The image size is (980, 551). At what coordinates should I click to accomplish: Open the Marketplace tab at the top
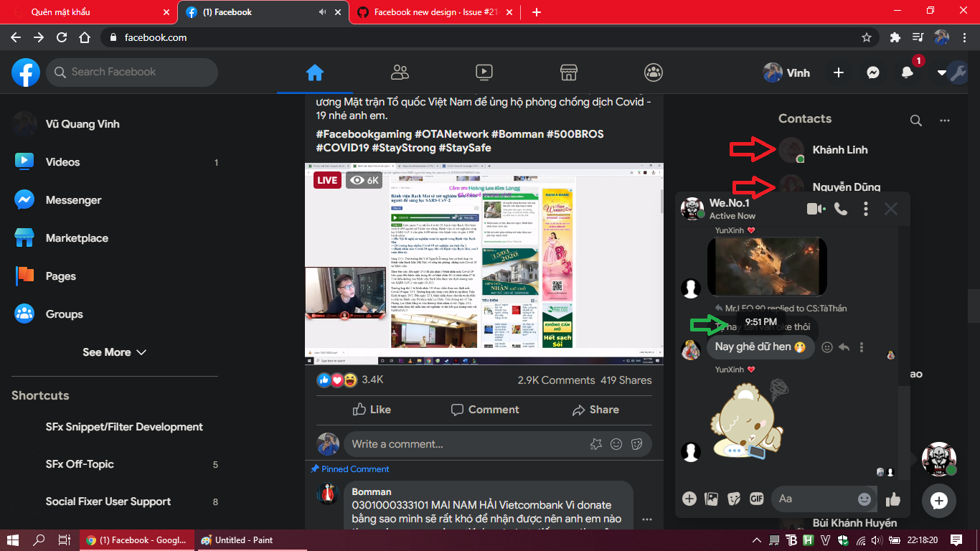pyautogui.click(x=568, y=72)
